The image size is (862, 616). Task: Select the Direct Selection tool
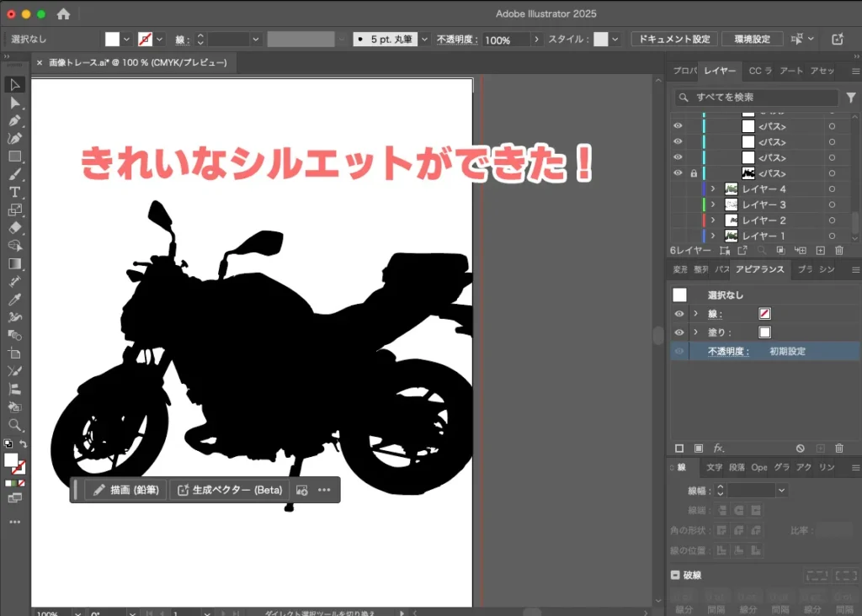coord(14,103)
